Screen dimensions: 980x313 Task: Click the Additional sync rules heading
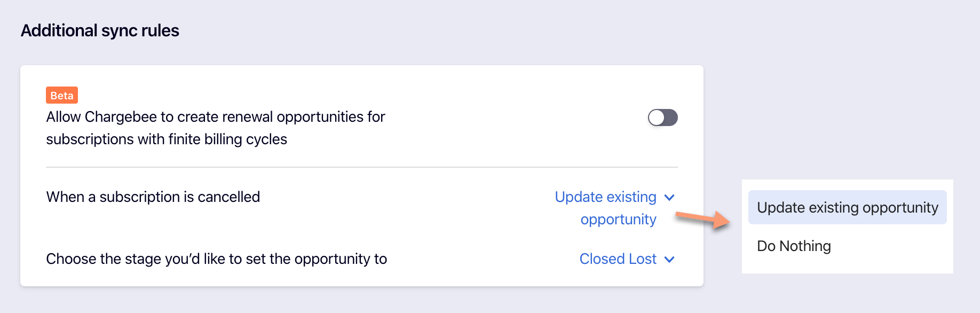(x=100, y=31)
